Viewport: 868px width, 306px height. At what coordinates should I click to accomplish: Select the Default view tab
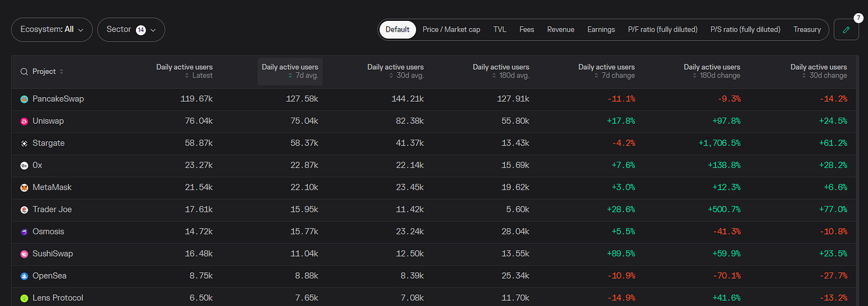click(x=398, y=29)
